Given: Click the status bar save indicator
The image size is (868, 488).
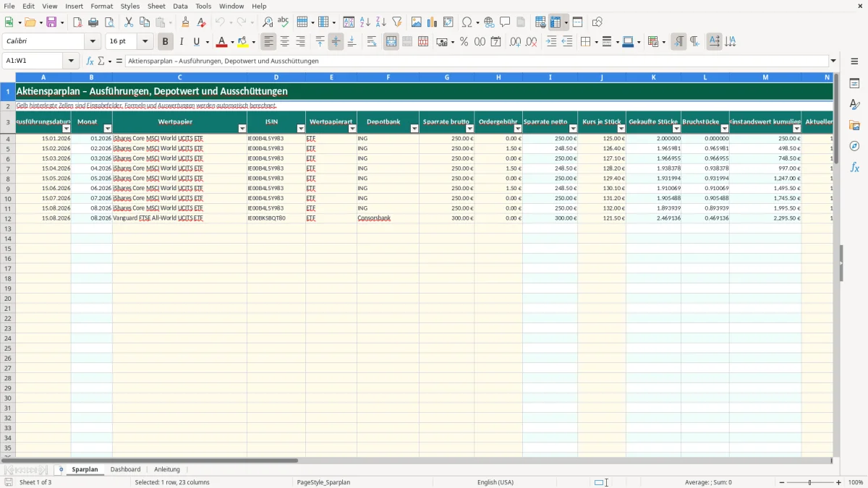Looking at the screenshot, I should (9, 482).
